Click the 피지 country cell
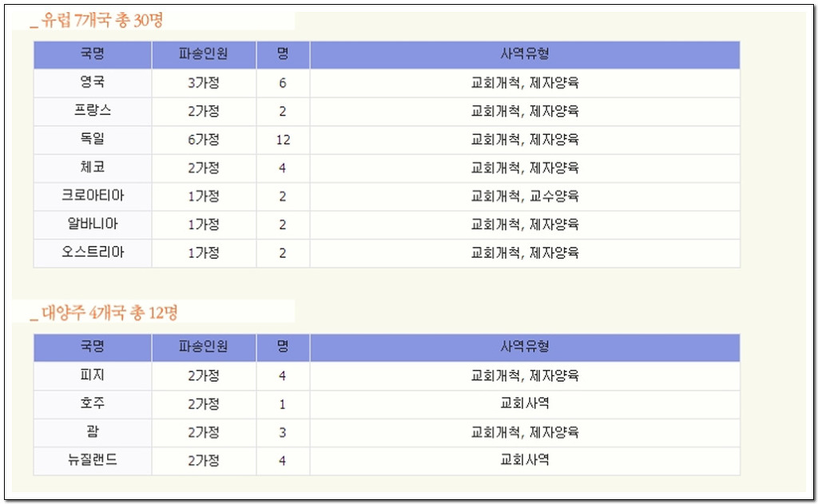The height and width of the screenshot is (504, 818). [x=93, y=375]
